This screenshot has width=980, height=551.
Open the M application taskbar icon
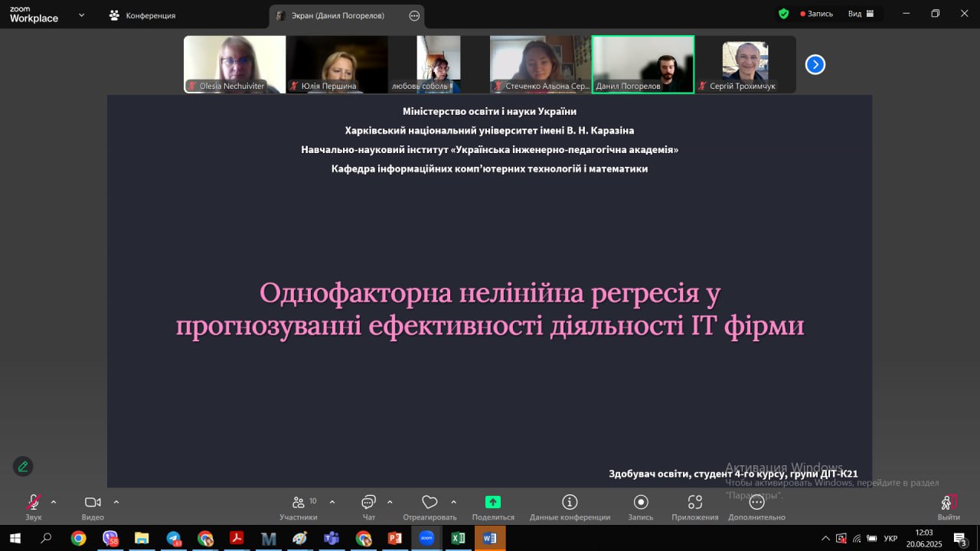268,538
